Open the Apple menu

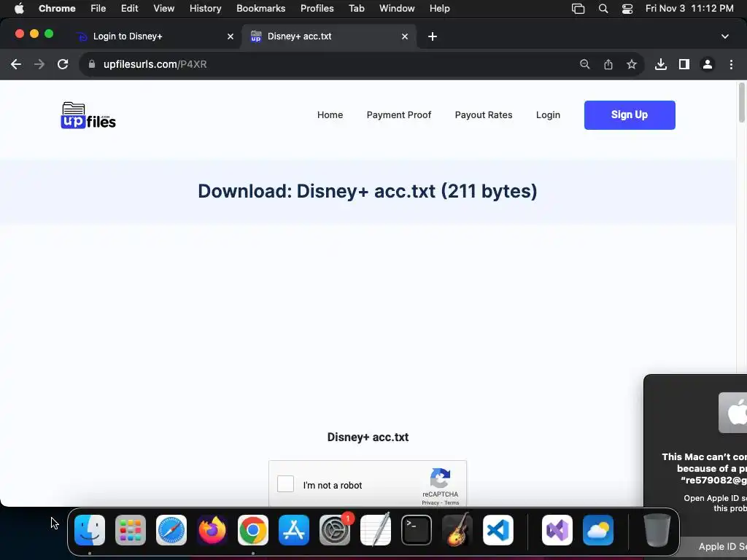point(19,9)
